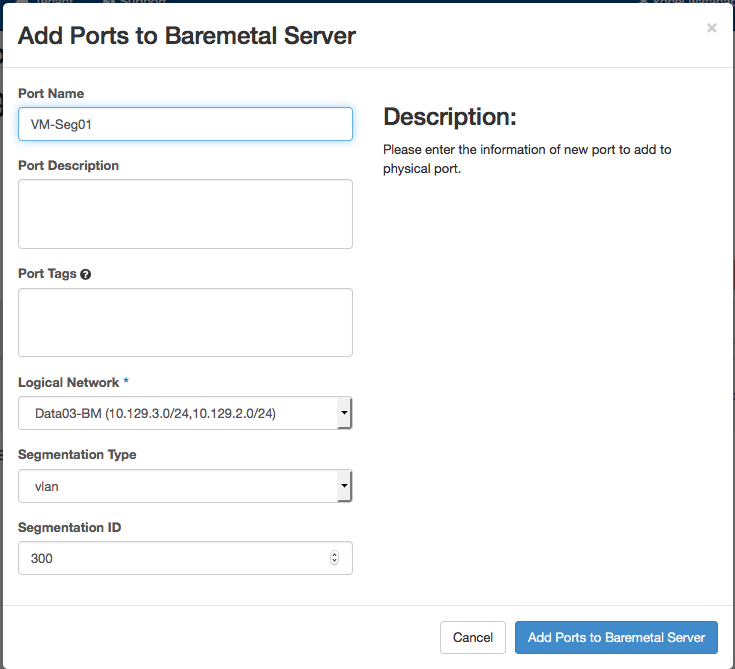Click the Port Description label
This screenshot has height=669, width=735.
coord(68,165)
